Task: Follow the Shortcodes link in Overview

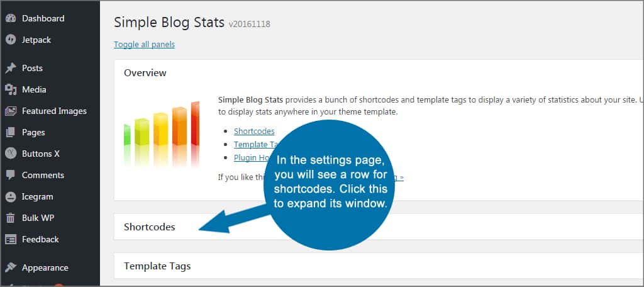Action: [x=254, y=131]
